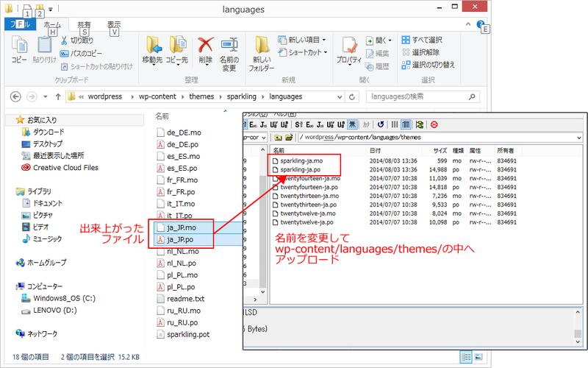Go up one folder level in Explorer

tap(58, 97)
